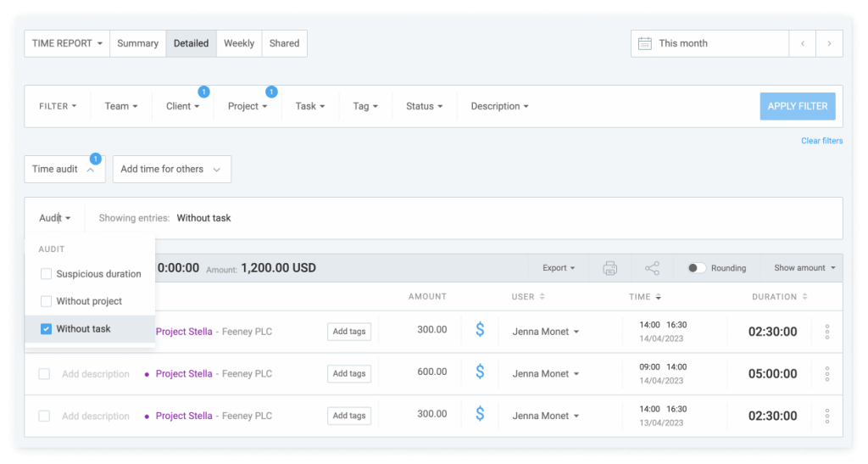This screenshot has width=868, height=464.
Task: Go to previous month arrow
Action: tap(802, 43)
